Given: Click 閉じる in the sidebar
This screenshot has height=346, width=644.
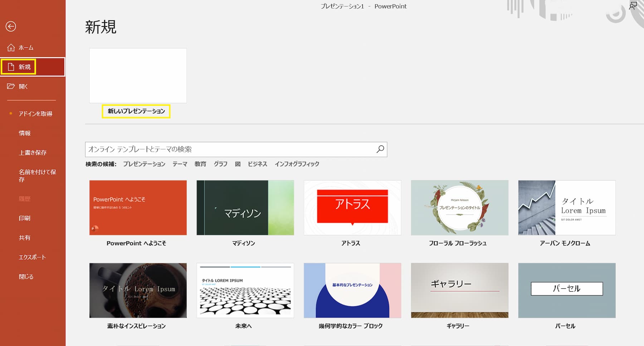Looking at the screenshot, I should coord(26,277).
